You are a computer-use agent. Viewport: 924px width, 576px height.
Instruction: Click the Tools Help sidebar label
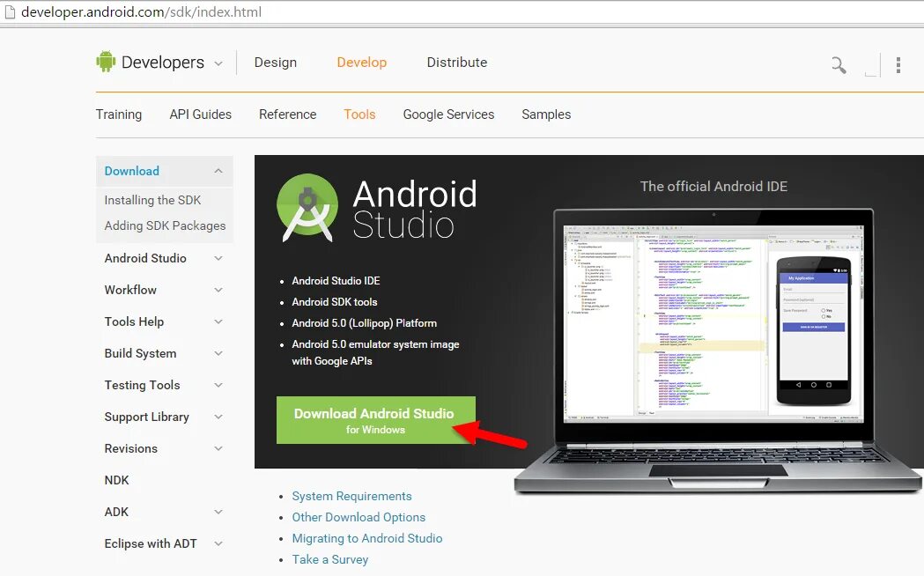pos(134,321)
